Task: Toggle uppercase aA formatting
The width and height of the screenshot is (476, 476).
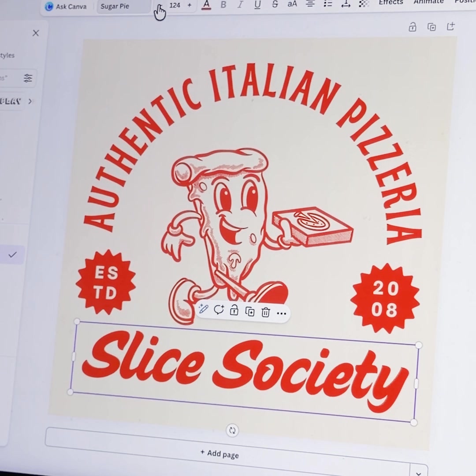Action: (292, 4)
